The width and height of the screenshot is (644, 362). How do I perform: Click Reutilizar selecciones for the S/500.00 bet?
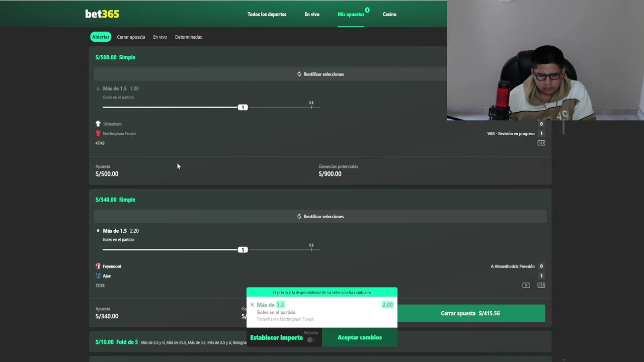pyautogui.click(x=320, y=74)
